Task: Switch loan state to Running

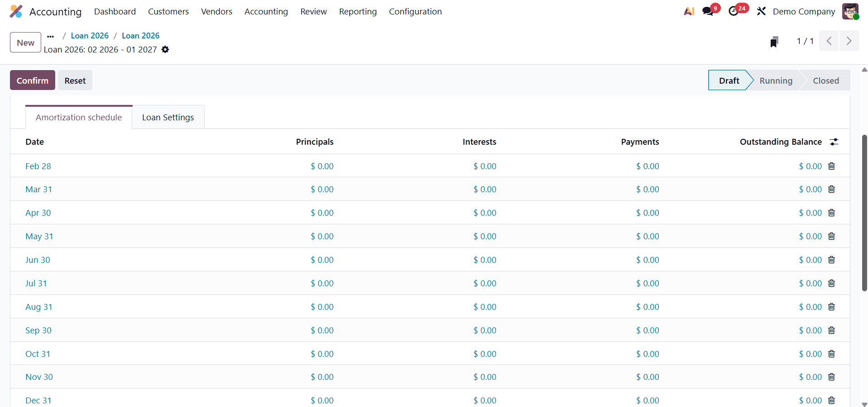Action: click(776, 80)
